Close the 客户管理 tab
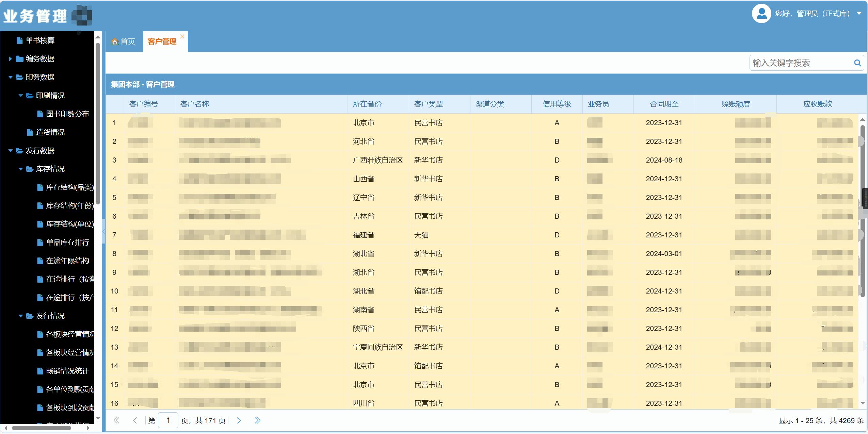 (x=182, y=36)
